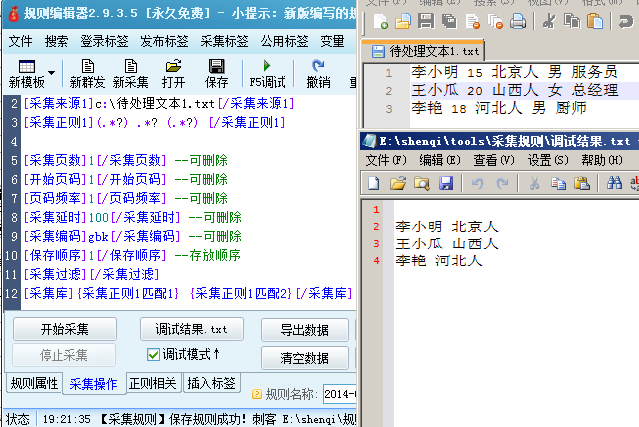Open the 发布标签 menu
This screenshot has width=639, height=427.
pyautogui.click(x=164, y=41)
